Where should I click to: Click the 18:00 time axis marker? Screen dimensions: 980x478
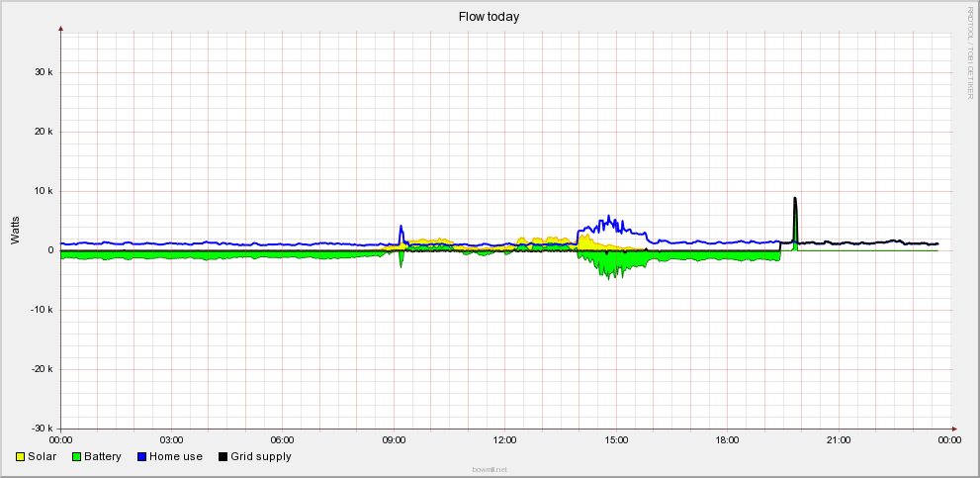click(x=728, y=438)
